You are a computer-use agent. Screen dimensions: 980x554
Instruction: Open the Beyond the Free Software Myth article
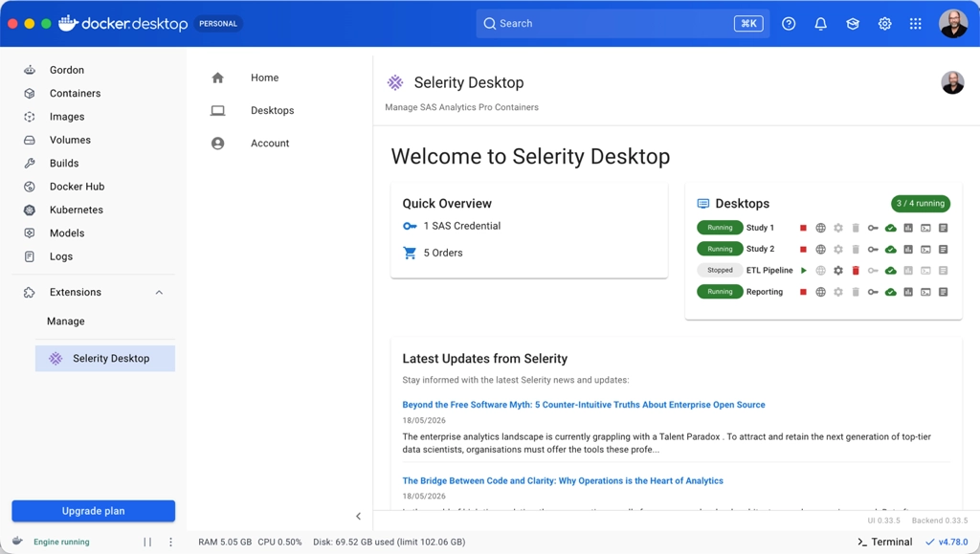(584, 405)
